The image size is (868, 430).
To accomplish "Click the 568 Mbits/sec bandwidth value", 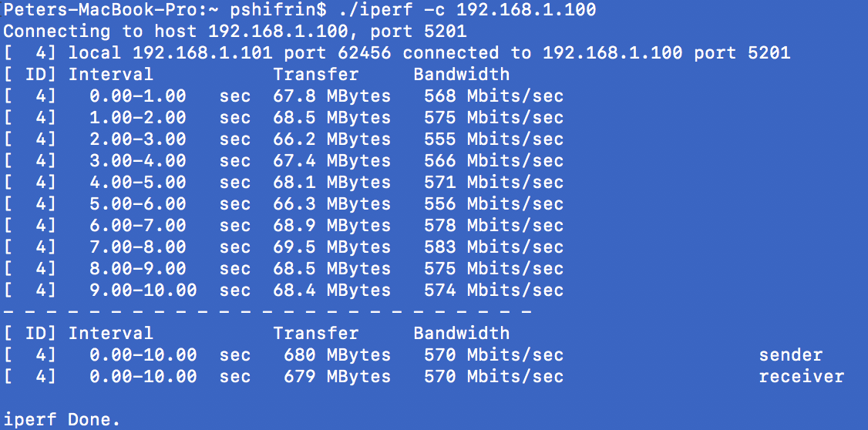I will tap(494, 96).
